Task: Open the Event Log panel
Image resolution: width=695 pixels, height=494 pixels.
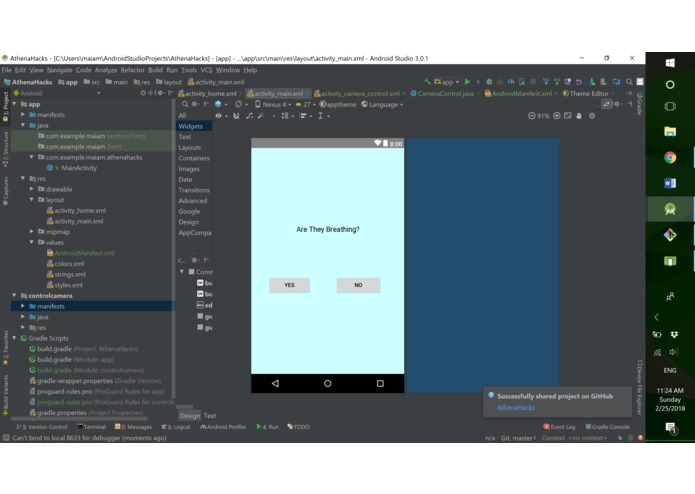Action: point(559,427)
